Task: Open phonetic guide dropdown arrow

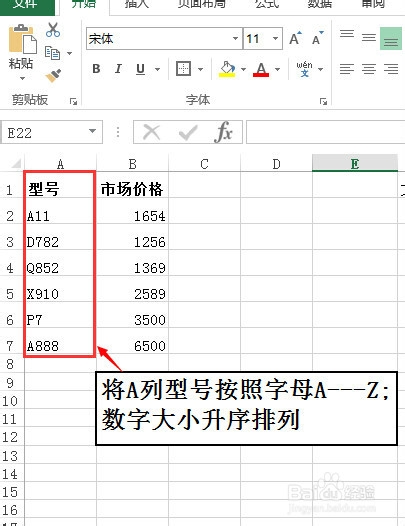Action: coord(320,69)
